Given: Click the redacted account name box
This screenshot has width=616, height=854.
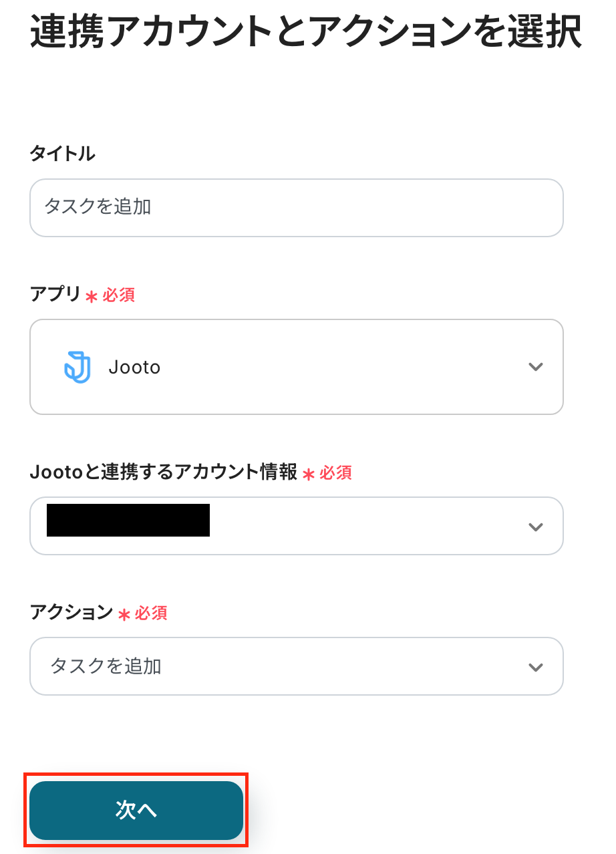Looking at the screenshot, I should click(128, 521).
